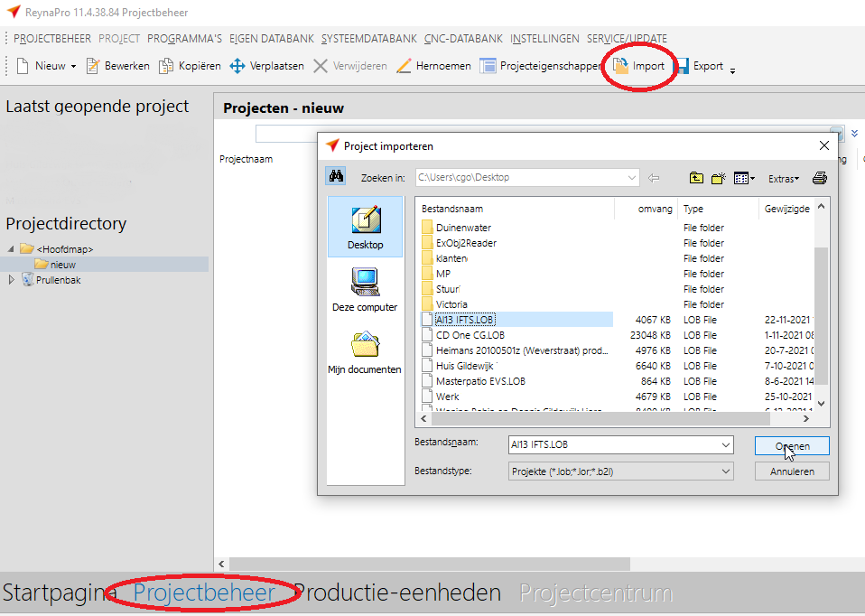Image resolution: width=865 pixels, height=616 pixels.
Task: Click the Export toolbar icon
Action: point(682,66)
